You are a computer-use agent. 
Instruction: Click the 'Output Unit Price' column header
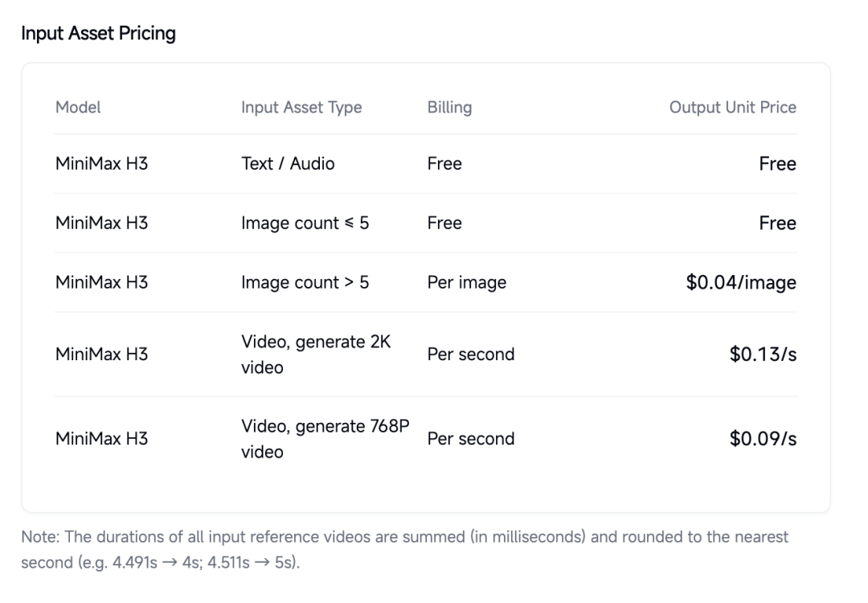click(733, 108)
